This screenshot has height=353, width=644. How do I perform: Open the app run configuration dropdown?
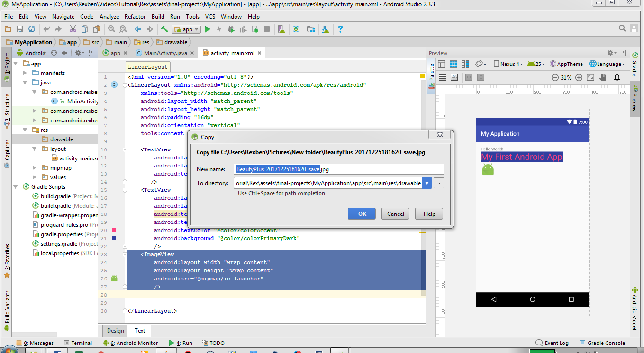pos(186,29)
